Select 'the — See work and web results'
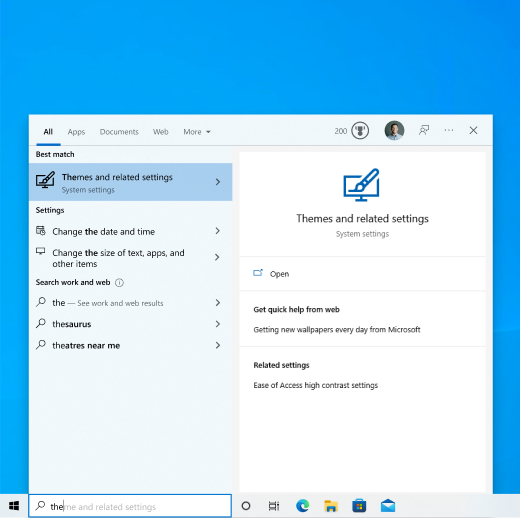The height and width of the screenshot is (518, 520). [131, 303]
